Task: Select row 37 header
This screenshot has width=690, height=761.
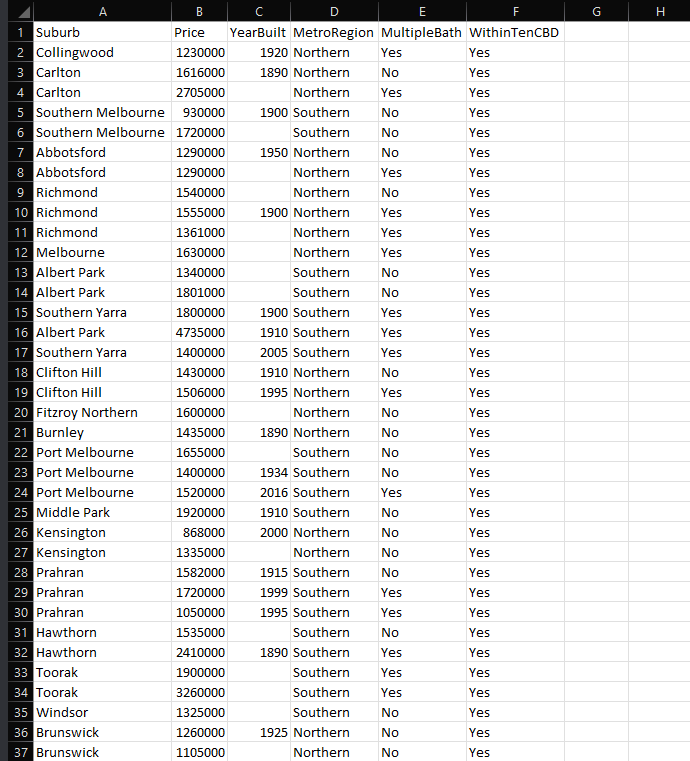Action: [x=21, y=752]
